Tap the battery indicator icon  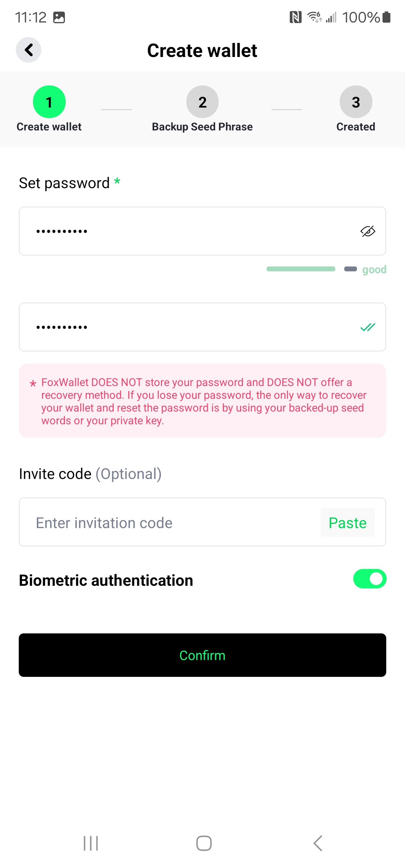(x=387, y=17)
